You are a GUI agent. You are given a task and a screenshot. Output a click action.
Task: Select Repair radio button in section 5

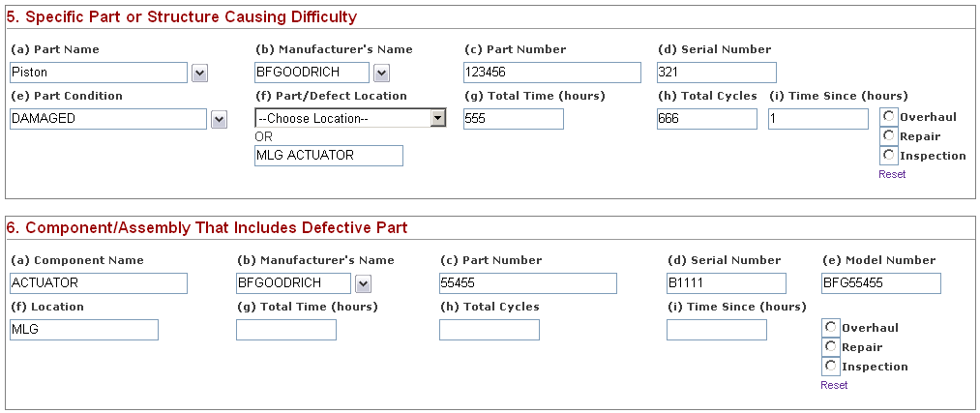(888, 135)
